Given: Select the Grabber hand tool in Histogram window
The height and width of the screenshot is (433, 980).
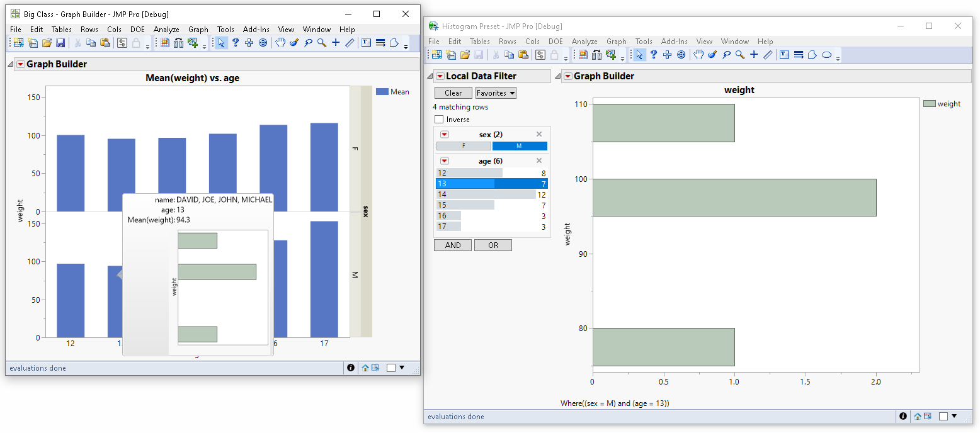Looking at the screenshot, I should pos(698,55).
